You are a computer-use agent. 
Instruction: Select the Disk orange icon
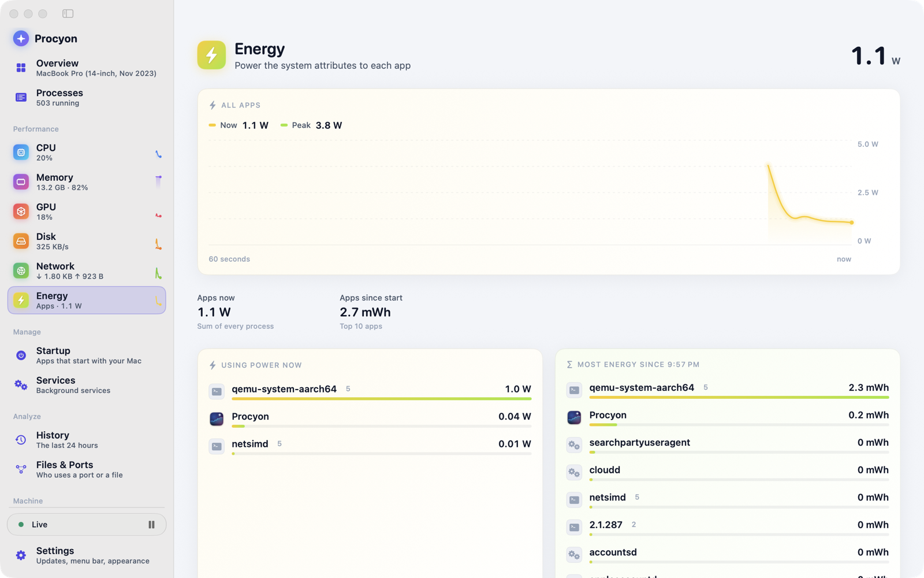pos(21,241)
